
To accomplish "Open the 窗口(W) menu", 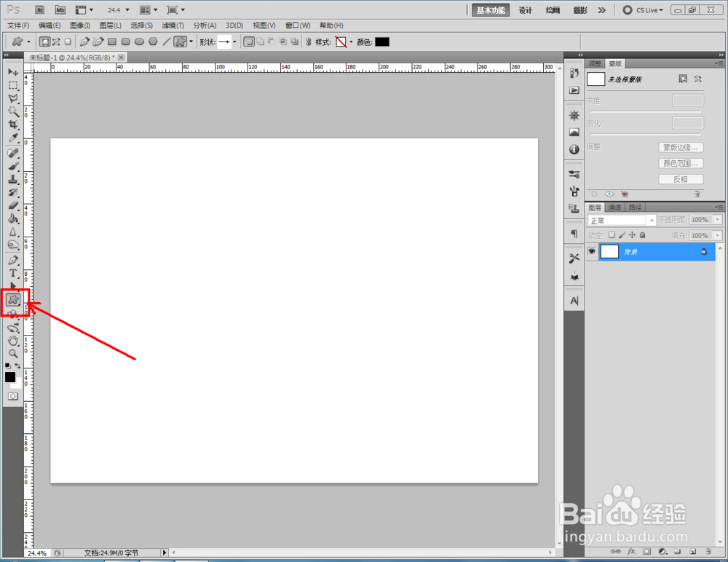I will coord(298,25).
